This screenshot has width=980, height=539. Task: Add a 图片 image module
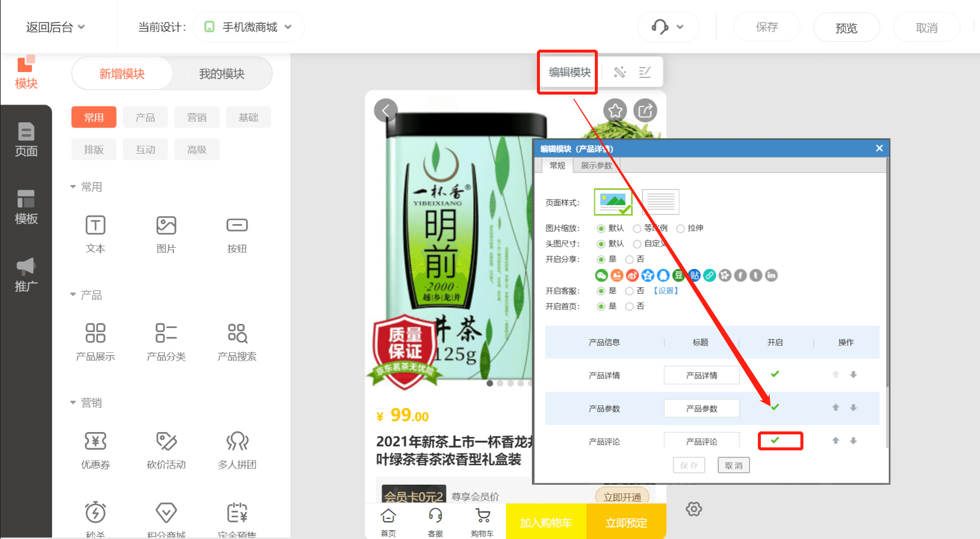click(166, 235)
